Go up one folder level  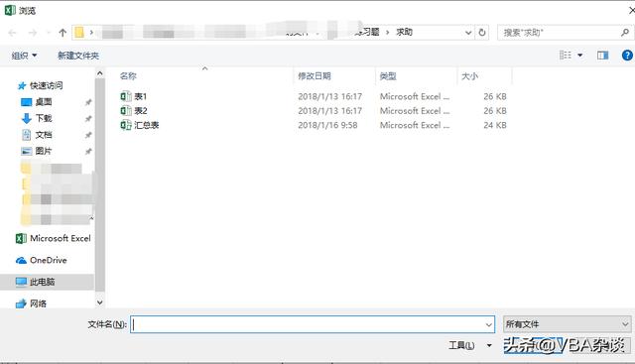pyautogui.click(x=63, y=33)
